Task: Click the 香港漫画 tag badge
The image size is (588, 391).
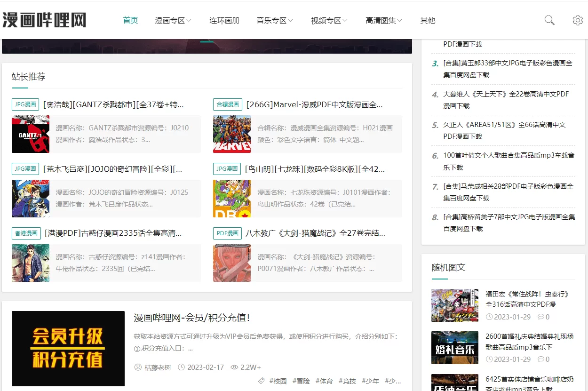Action: 25,233
